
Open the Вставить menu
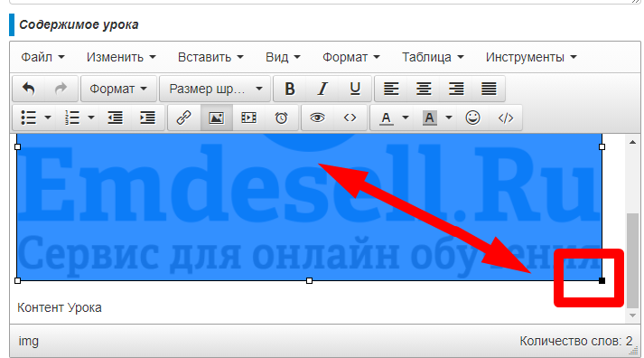(x=210, y=57)
